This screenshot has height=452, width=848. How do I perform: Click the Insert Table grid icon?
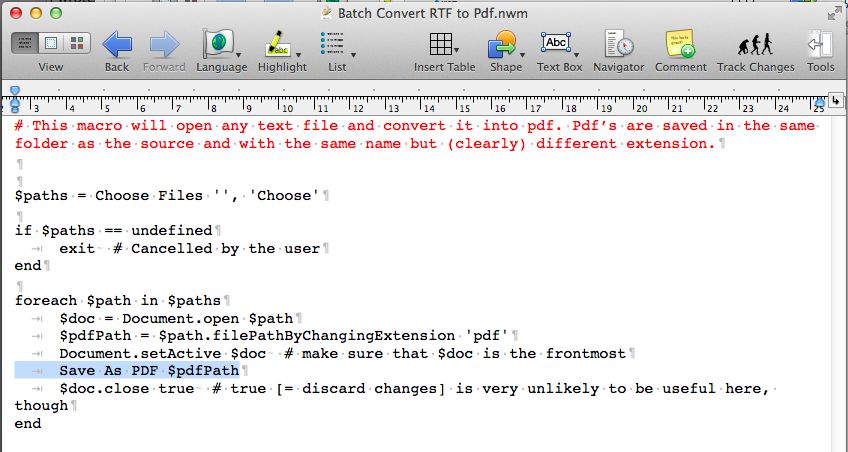click(x=440, y=45)
